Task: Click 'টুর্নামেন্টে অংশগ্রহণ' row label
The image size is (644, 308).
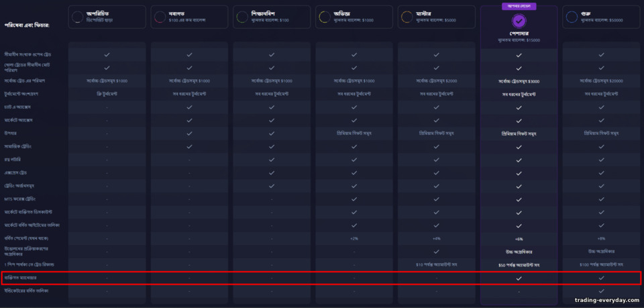Action: pos(21,94)
